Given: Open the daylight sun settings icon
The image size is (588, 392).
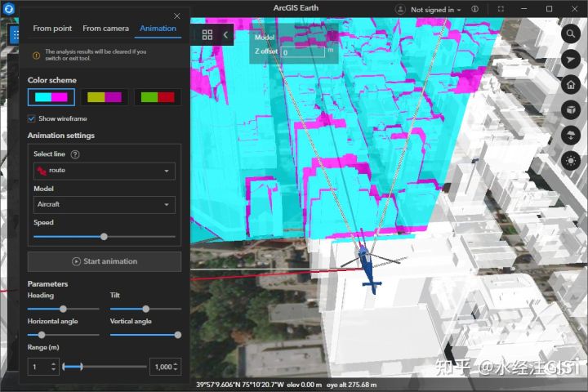Looking at the screenshot, I should click(x=571, y=161).
